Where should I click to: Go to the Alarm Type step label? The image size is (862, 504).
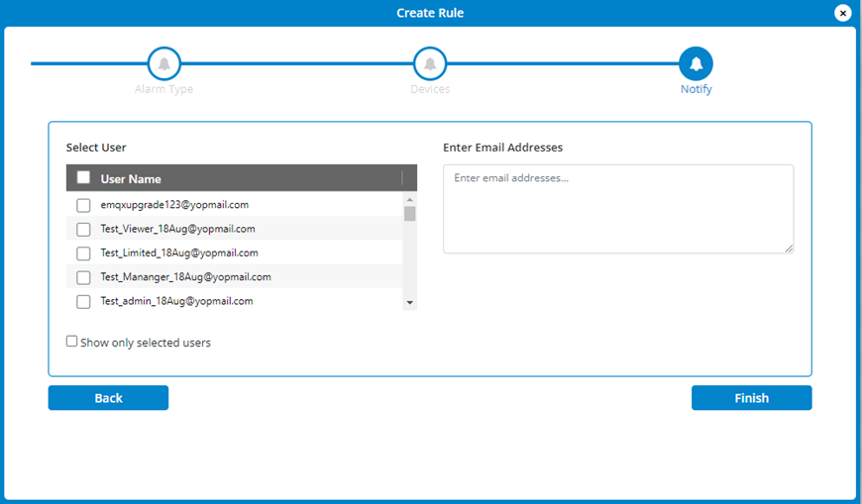[163, 89]
